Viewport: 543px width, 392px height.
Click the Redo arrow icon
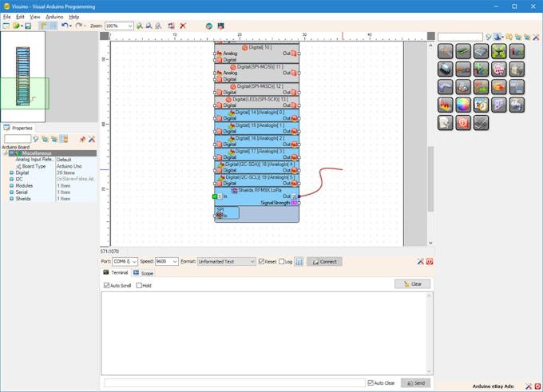tap(79, 26)
